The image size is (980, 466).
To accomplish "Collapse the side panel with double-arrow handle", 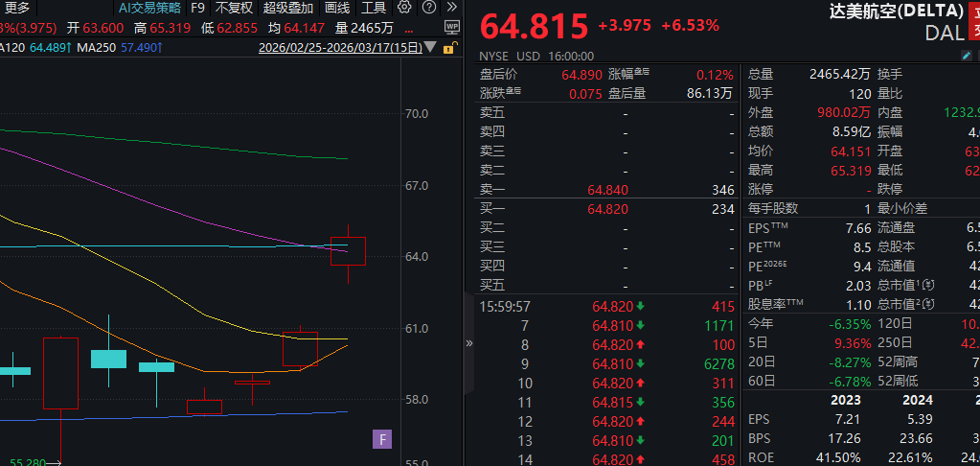I will click(469, 344).
